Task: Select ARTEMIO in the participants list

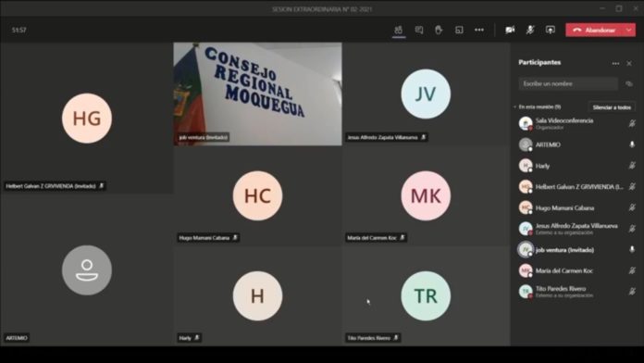Action: [576, 144]
